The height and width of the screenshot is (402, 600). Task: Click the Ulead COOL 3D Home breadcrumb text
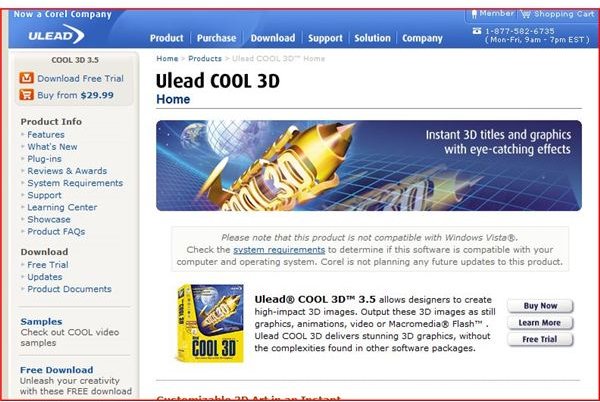point(279,59)
